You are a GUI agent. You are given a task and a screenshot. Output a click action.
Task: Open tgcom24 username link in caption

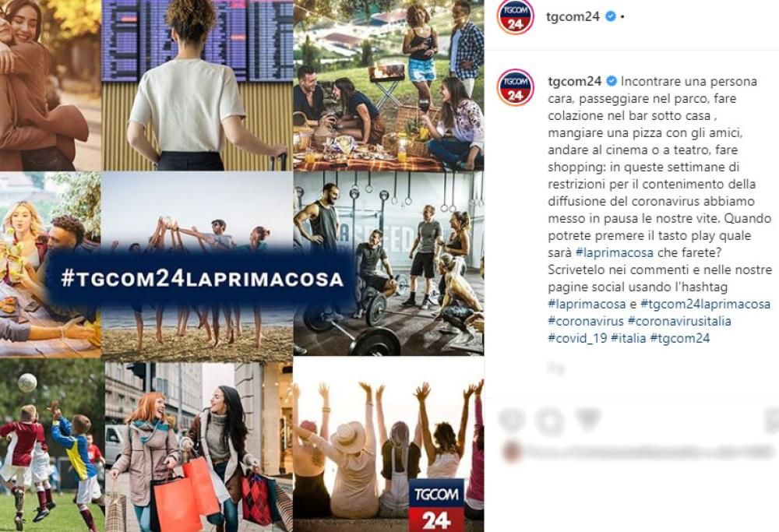575,81
